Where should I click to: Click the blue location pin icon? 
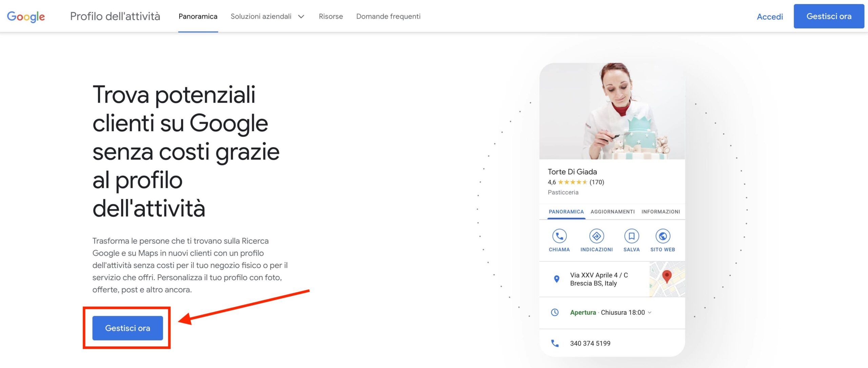(x=556, y=279)
